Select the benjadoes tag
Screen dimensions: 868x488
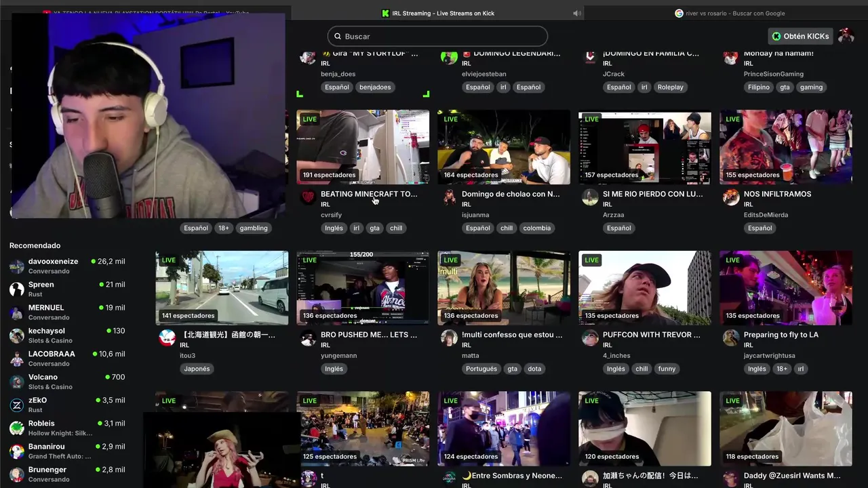[375, 87]
